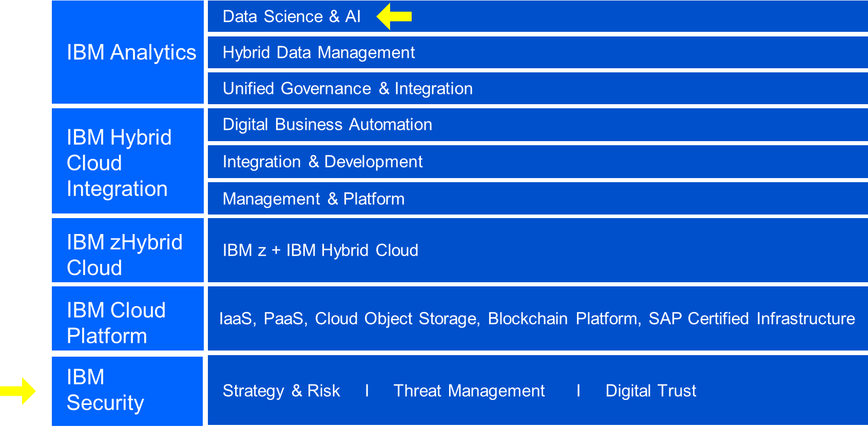Click the IBM zHybrid Cloud block
Viewport: 868px width, 428px height.
pos(128,250)
